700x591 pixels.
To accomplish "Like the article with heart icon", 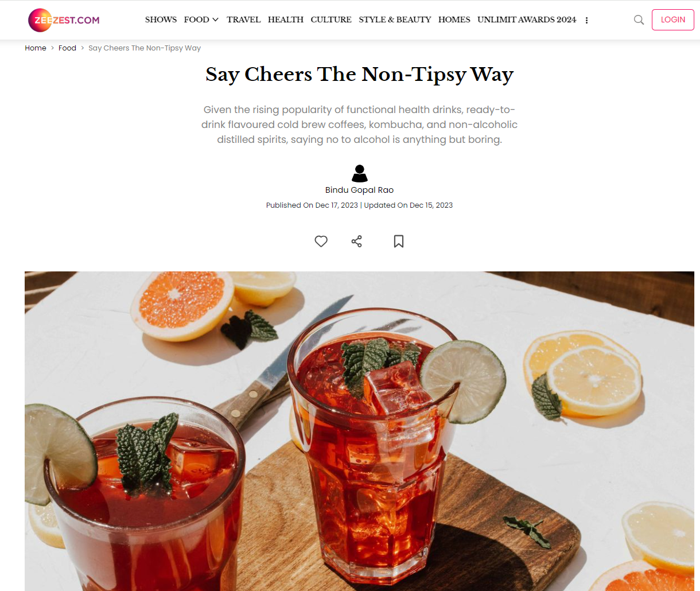I will [321, 242].
